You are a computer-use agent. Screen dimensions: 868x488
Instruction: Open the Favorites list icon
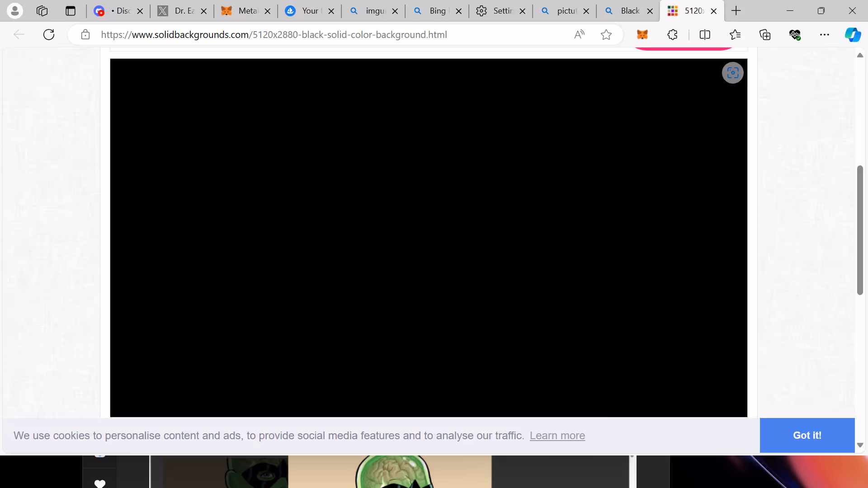point(735,35)
